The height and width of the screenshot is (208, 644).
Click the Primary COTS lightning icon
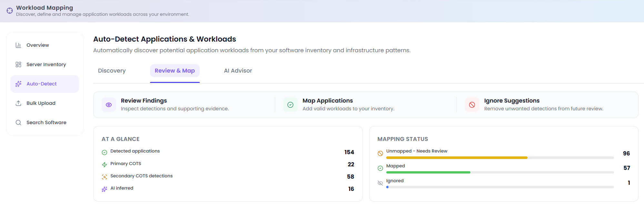[105, 165]
